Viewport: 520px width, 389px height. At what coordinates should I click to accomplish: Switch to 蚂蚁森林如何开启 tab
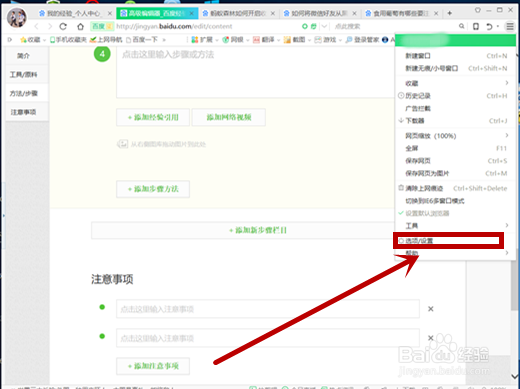pos(239,13)
